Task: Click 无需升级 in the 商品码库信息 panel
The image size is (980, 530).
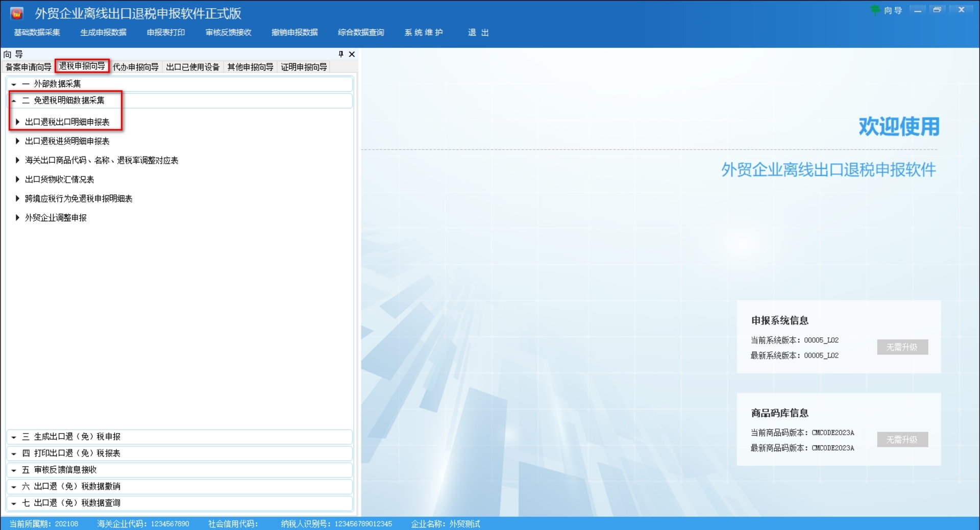Action: [902, 439]
